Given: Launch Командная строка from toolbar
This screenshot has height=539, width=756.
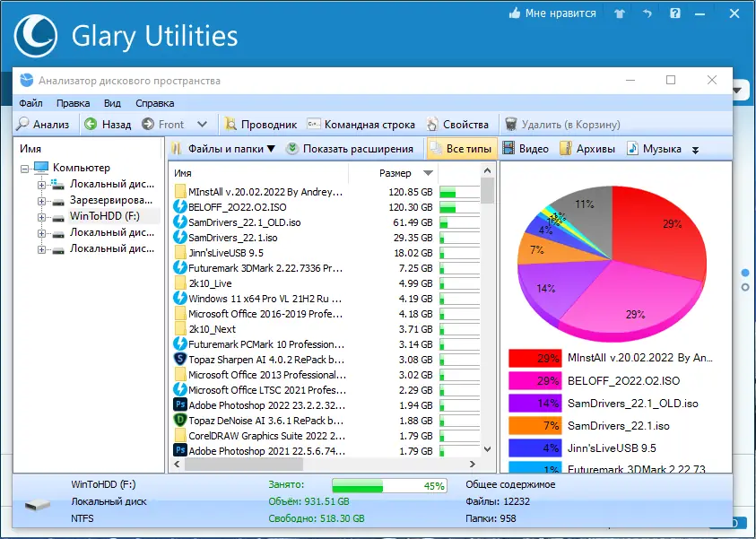Looking at the screenshot, I should [x=361, y=125].
